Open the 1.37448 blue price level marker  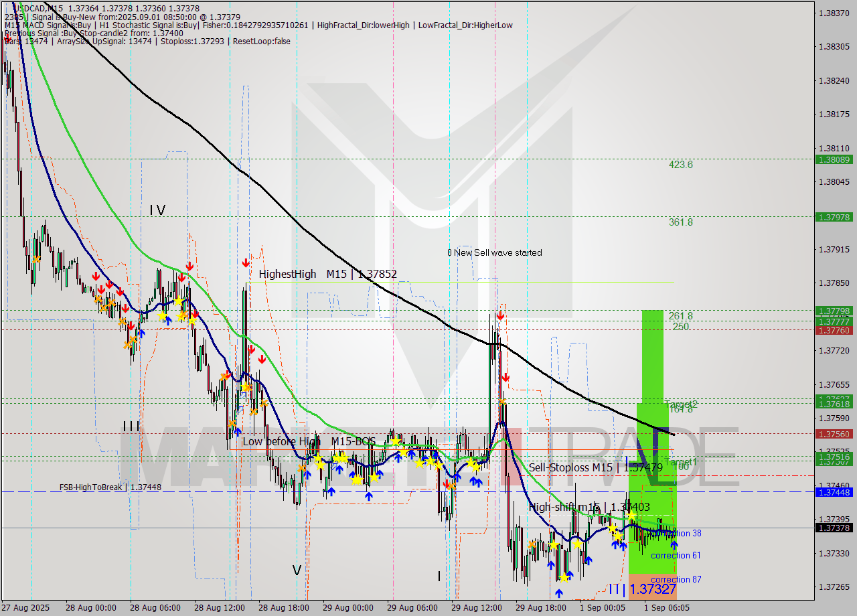pos(833,491)
